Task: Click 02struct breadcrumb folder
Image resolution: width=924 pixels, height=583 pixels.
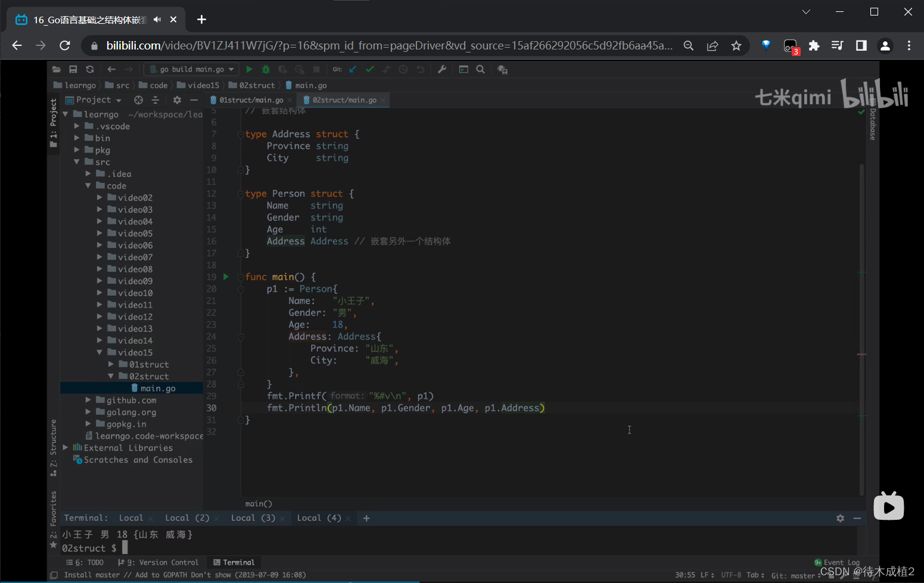Action: pos(252,85)
